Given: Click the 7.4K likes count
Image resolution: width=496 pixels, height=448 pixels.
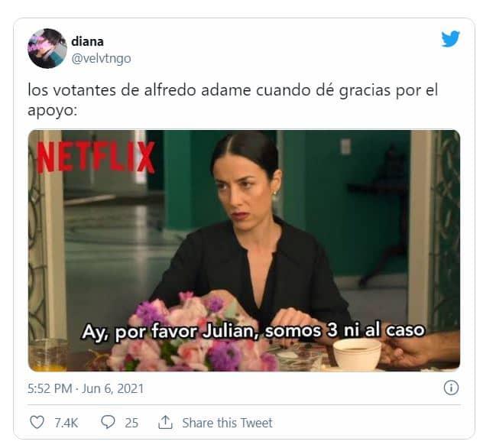Looking at the screenshot, I should (66, 423).
